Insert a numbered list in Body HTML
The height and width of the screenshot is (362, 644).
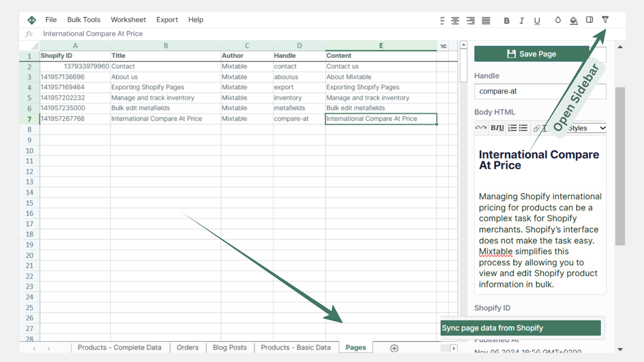click(512, 128)
